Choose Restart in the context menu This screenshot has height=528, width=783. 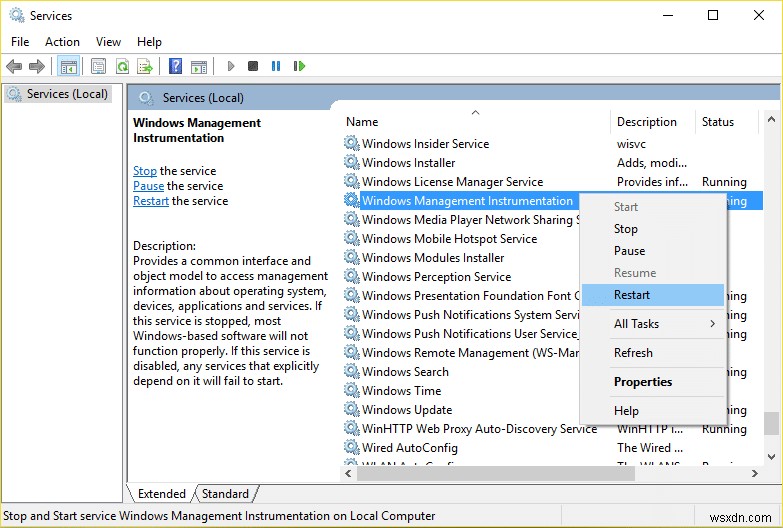tap(653, 295)
